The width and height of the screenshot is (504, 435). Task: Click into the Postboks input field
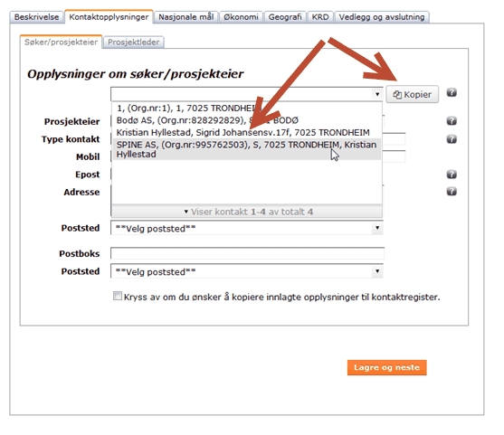point(247,253)
